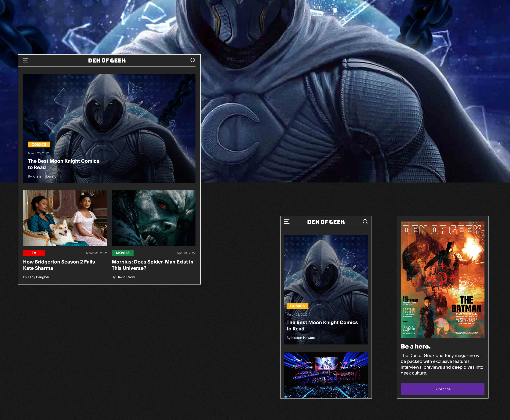The width and height of the screenshot is (510, 420).
Task: Select yellow COMICS tag on tablet hero
Action: [x=39, y=145]
